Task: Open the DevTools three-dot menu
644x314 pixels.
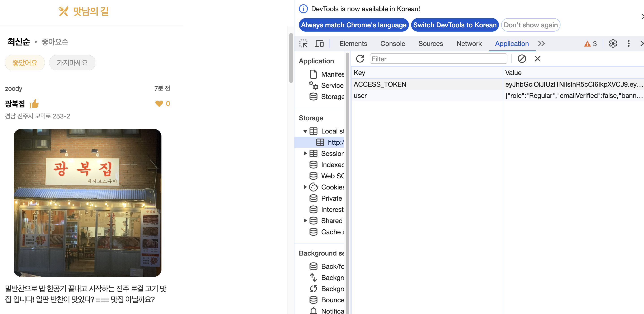Action: (629, 43)
